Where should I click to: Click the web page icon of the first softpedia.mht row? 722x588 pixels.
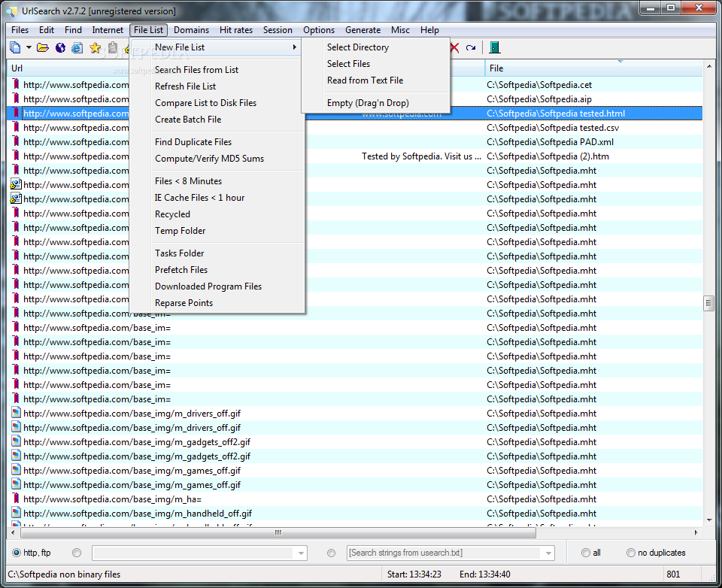click(16, 185)
